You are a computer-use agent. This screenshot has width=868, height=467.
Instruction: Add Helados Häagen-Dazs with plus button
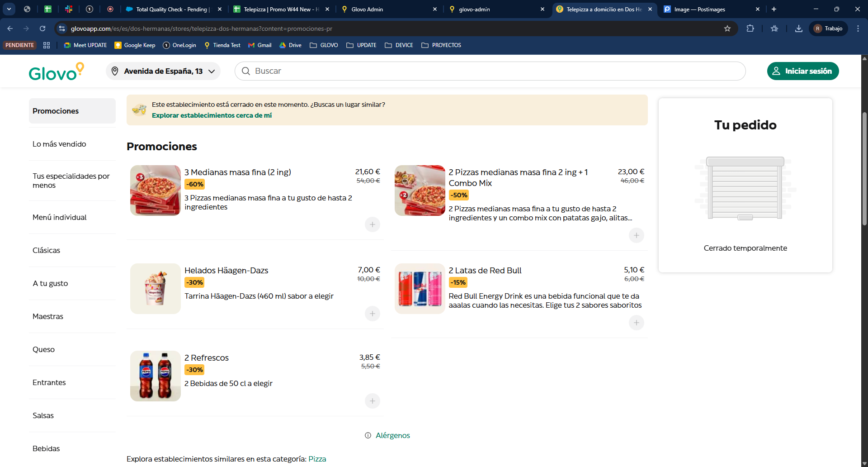pyautogui.click(x=373, y=314)
